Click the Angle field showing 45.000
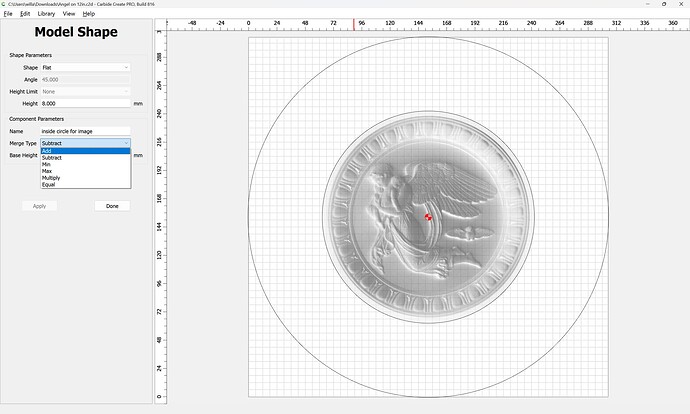 (85, 80)
